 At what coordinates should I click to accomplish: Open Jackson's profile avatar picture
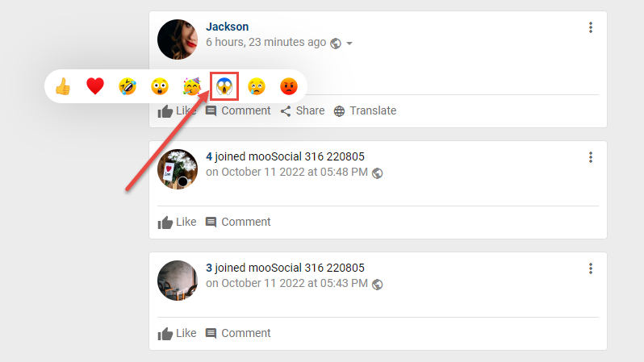coord(178,40)
